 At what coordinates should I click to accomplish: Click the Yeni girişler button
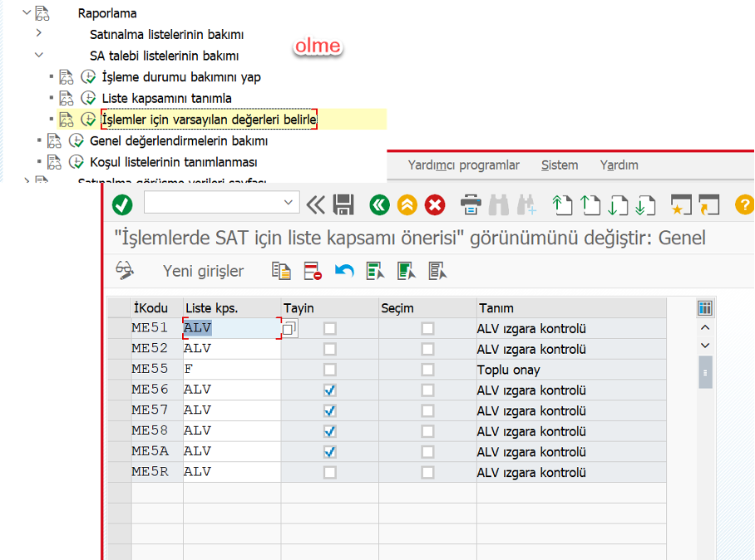tap(203, 271)
